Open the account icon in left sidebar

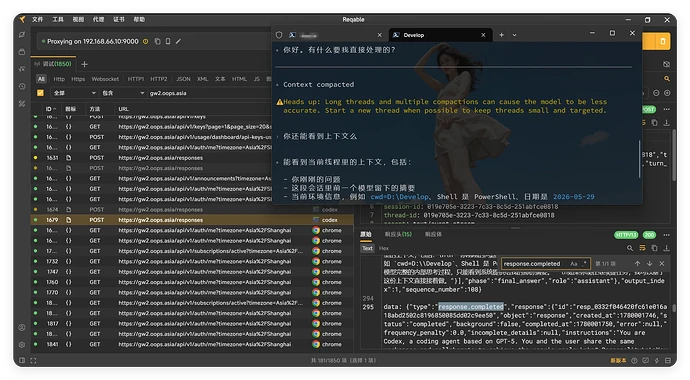click(x=22, y=328)
